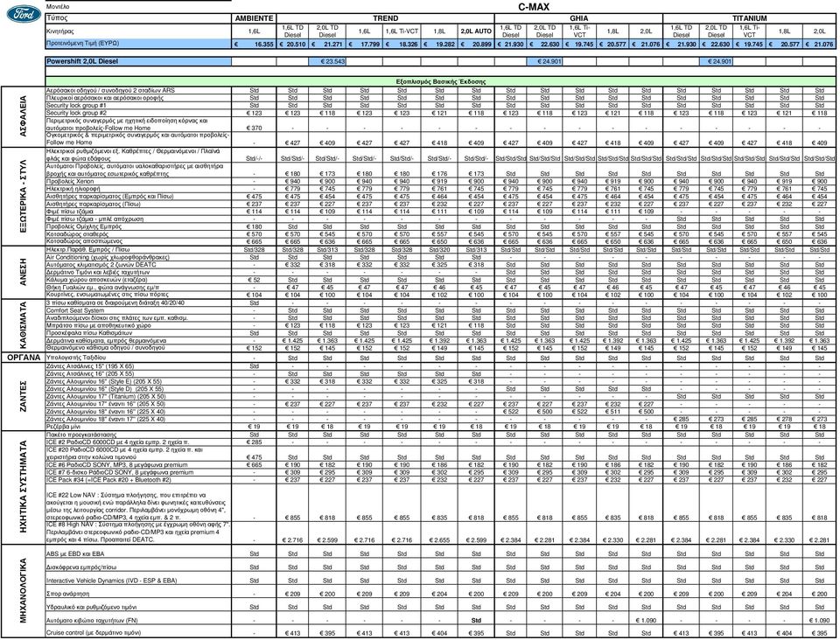The height and width of the screenshot is (640, 840).
Task: Click the 'ΖΑΝΤΕΣ' section label
Action: (x=23, y=397)
